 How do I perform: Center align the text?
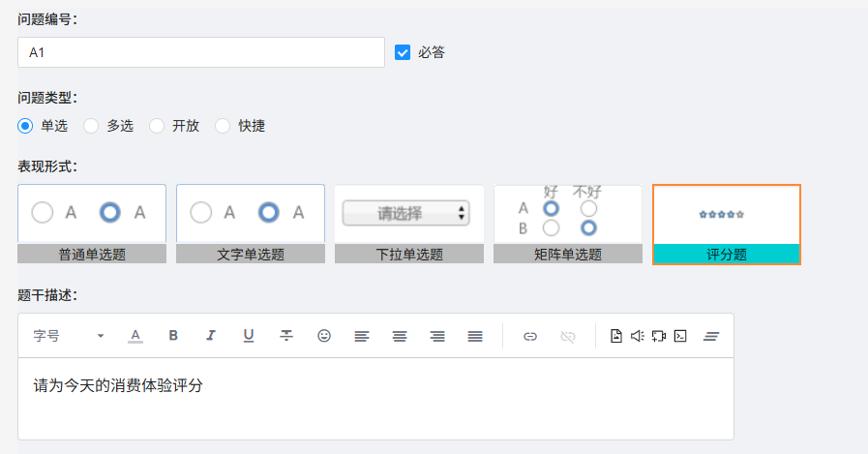click(400, 336)
